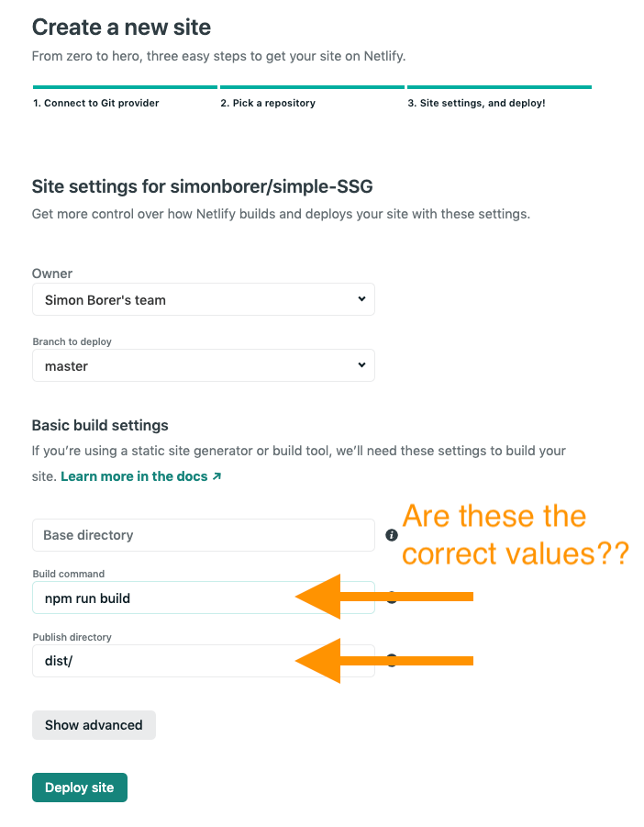Click the info icon behind Build command arrow
Viewport: 644px width, 827px height.
click(x=391, y=598)
